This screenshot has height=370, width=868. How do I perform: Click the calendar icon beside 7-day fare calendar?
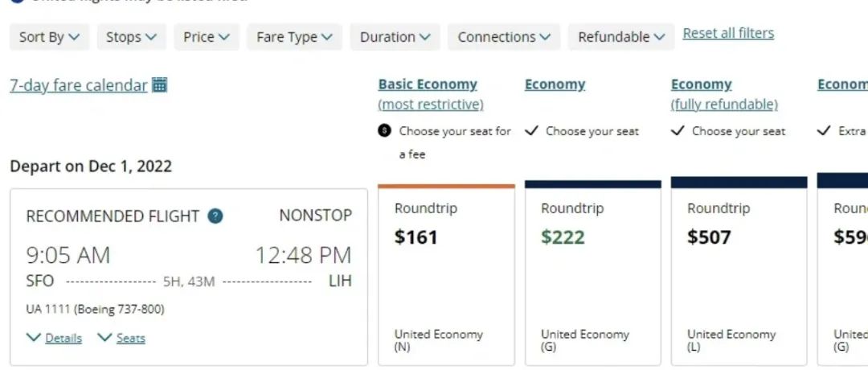pyautogui.click(x=159, y=85)
